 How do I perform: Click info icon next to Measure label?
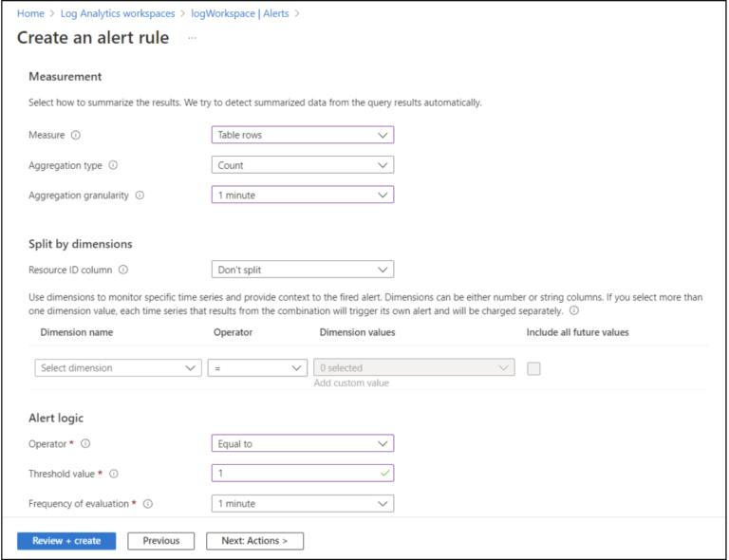click(76, 136)
